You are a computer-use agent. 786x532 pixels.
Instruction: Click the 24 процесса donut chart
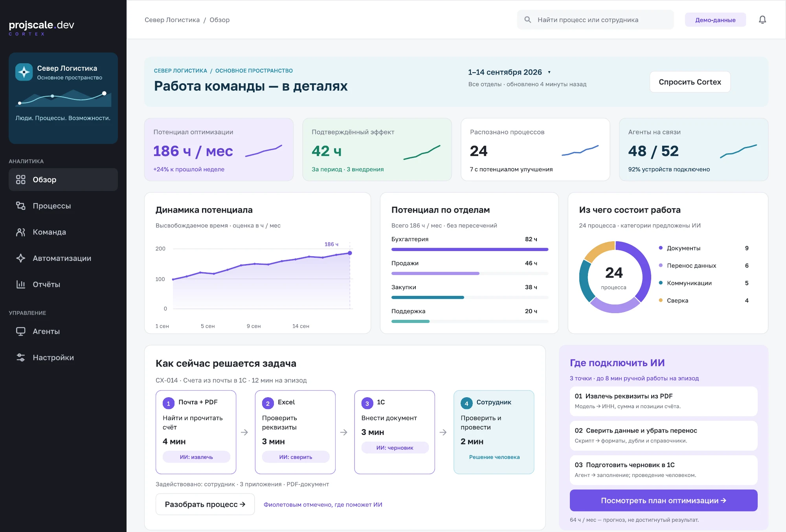pyautogui.click(x=615, y=277)
